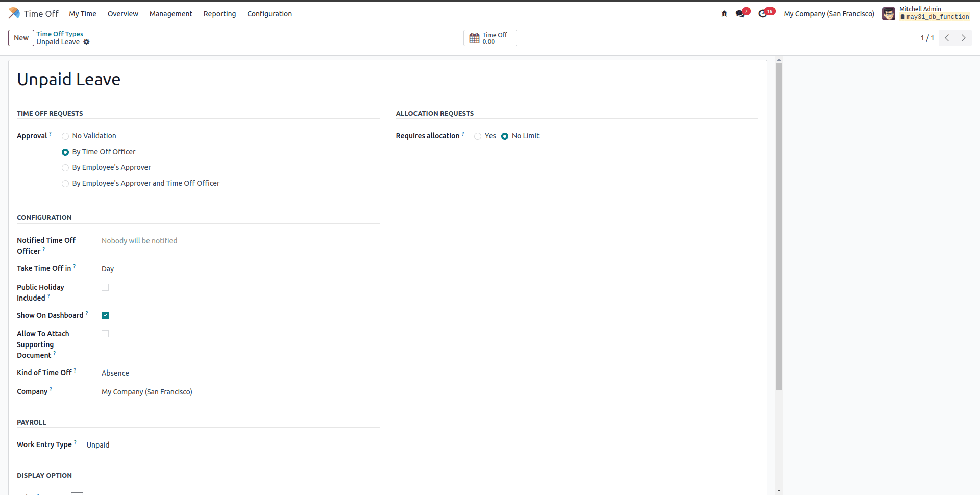Select By Employee's Approver option

tap(65, 168)
